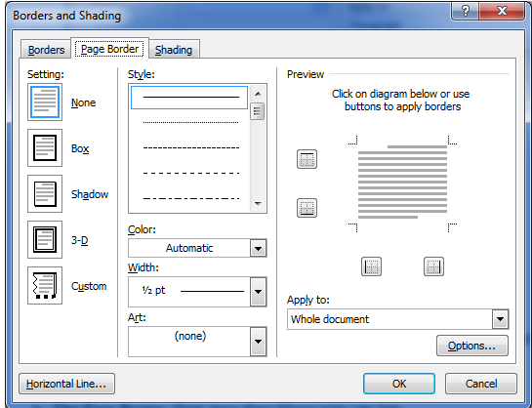This screenshot has width=532, height=408.
Task: Toggle the left border preview button
Action: pos(371,266)
